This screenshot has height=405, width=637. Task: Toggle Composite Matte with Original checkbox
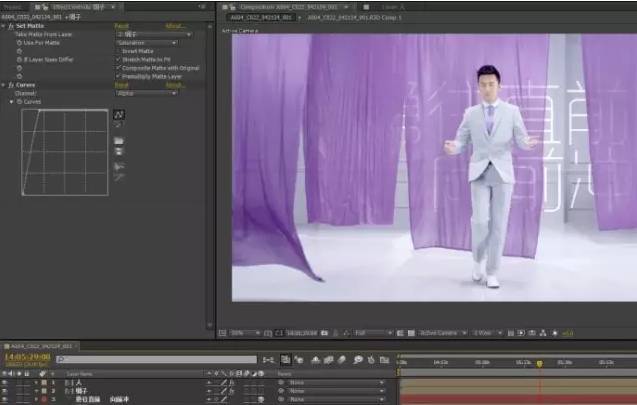(119, 68)
